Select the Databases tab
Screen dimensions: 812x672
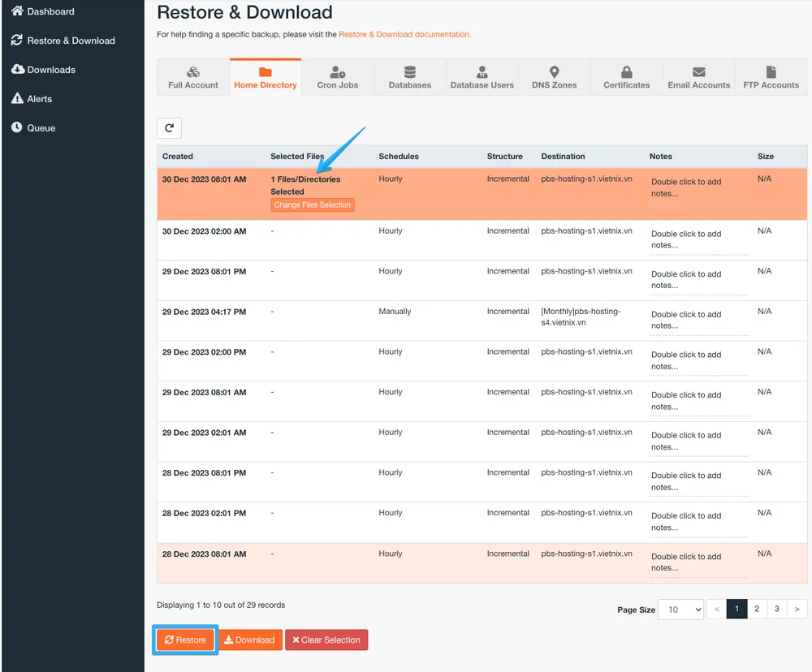(410, 78)
